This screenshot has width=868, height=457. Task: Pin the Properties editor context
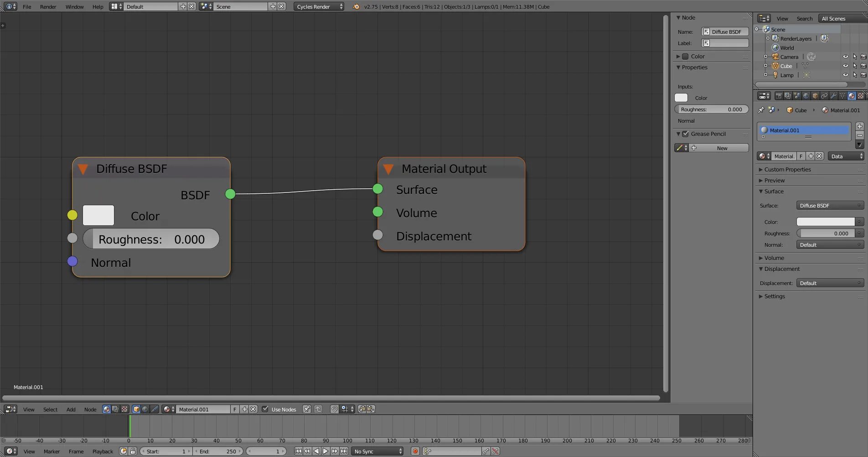[x=761, y=110]
